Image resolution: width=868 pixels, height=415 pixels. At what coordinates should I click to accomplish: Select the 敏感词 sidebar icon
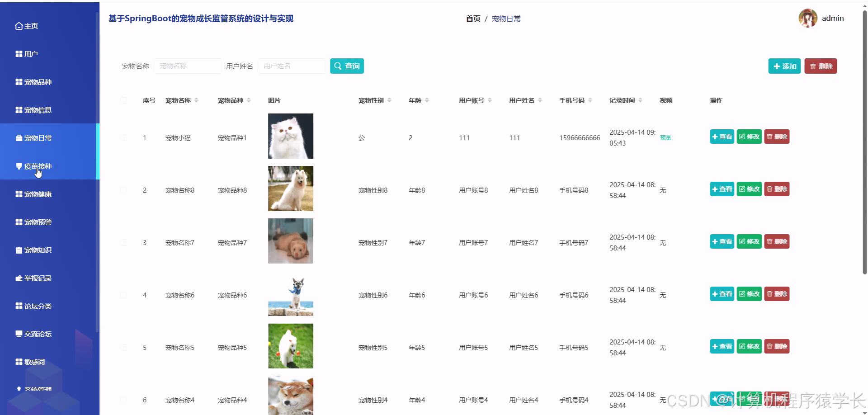tap(18, 362)
